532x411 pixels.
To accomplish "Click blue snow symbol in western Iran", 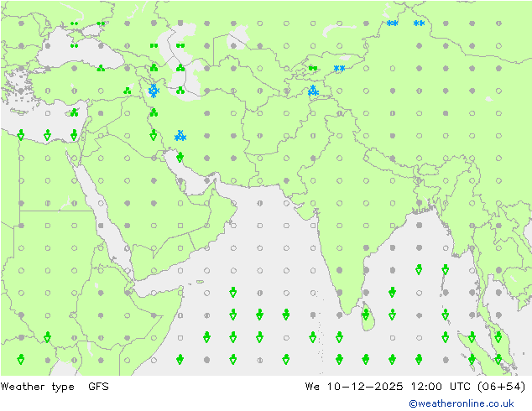I will pyautogui.click(x=180, y=135).
